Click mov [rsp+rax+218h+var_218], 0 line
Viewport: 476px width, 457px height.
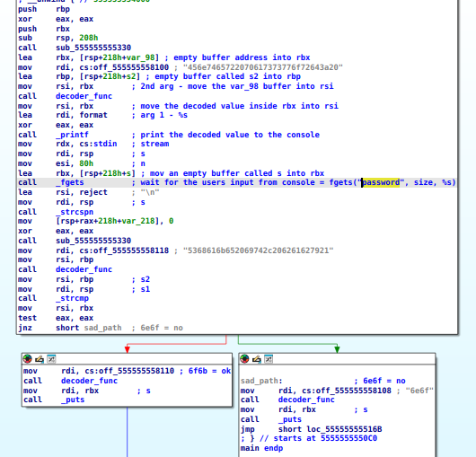click(x=95, y=221)
